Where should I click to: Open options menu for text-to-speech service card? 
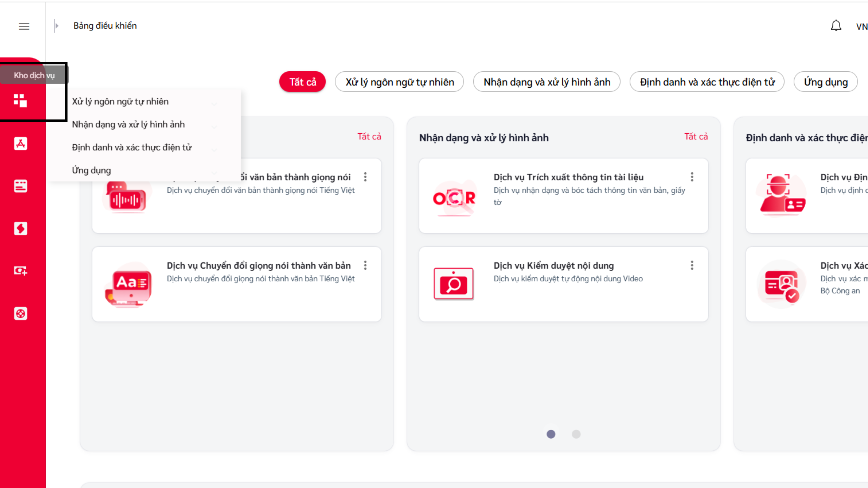point(365,177)
